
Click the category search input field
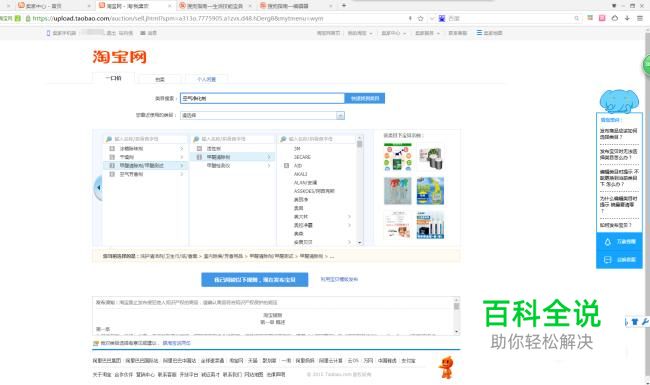coord(262,98)
